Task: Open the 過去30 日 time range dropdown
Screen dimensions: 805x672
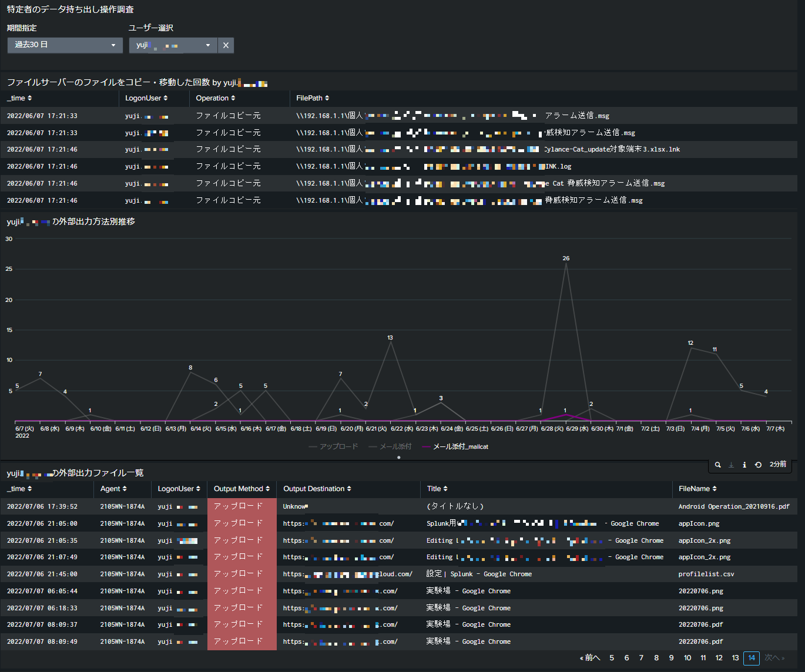Action: (65, 45)
